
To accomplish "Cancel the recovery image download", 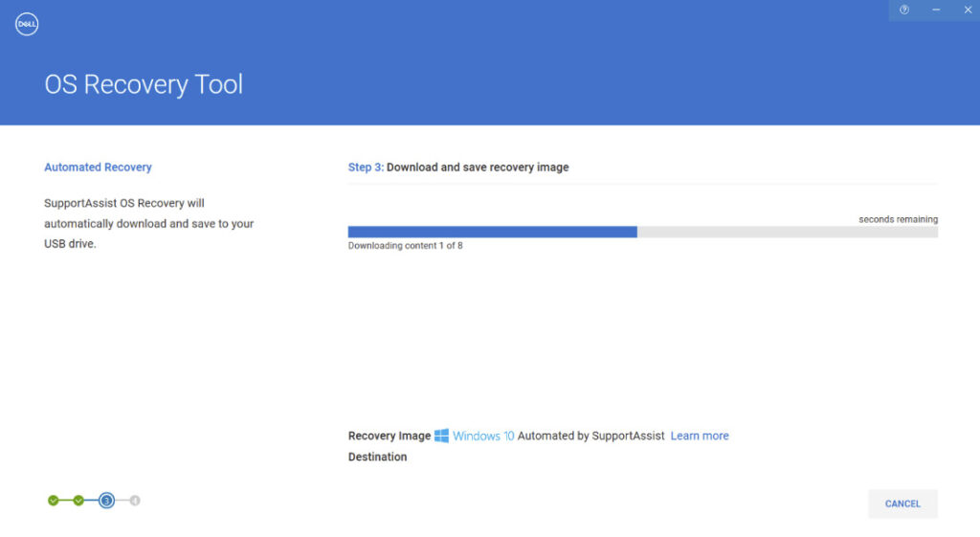I will [x=902, y=503].
